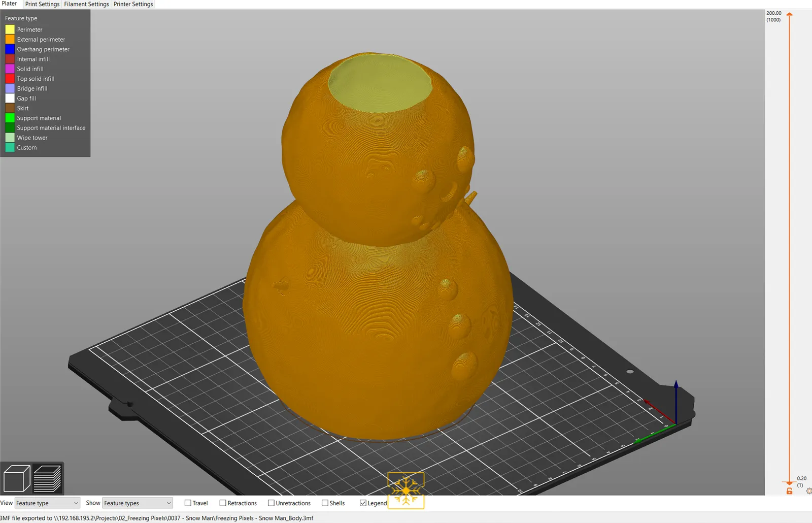Image resolution: width=812 pixels, height=523 pixels.
Task: Click the green Support material legend icon
Action: click(10, 118)
